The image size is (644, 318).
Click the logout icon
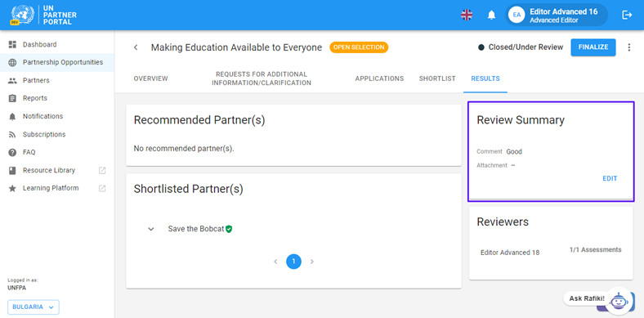[x=627, y=16]
